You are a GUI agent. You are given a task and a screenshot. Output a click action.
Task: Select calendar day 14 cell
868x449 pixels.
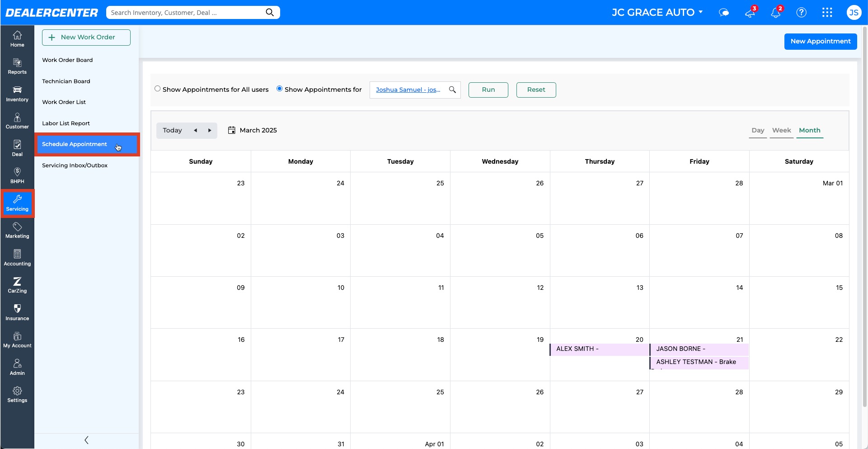(699, 302)
